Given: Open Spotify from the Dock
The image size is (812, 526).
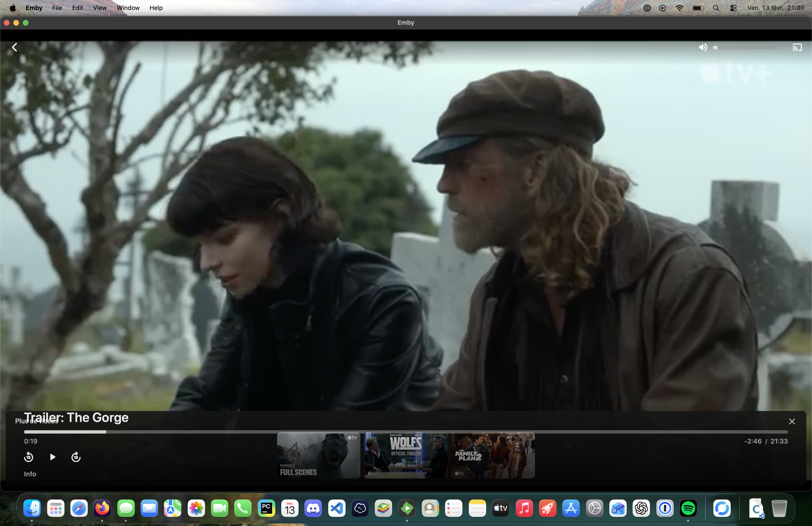Looking at the screenshot, I should (688, 508).
